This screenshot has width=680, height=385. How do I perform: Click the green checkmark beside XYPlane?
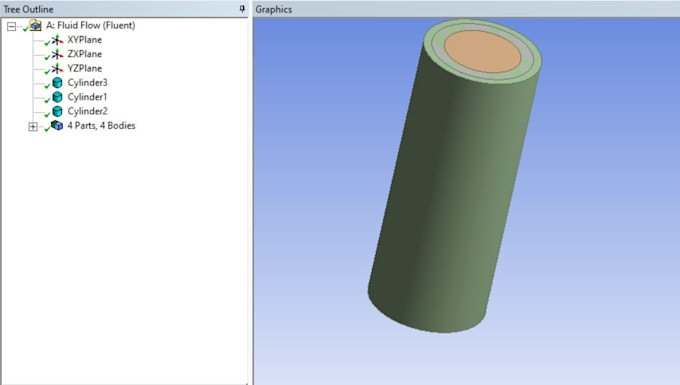(47, 42)
